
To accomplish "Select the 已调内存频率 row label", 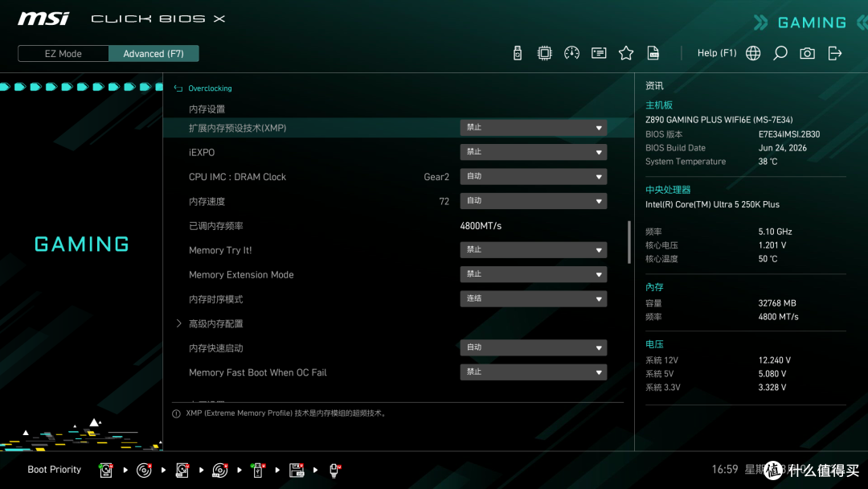I will [x=216, y=226].
